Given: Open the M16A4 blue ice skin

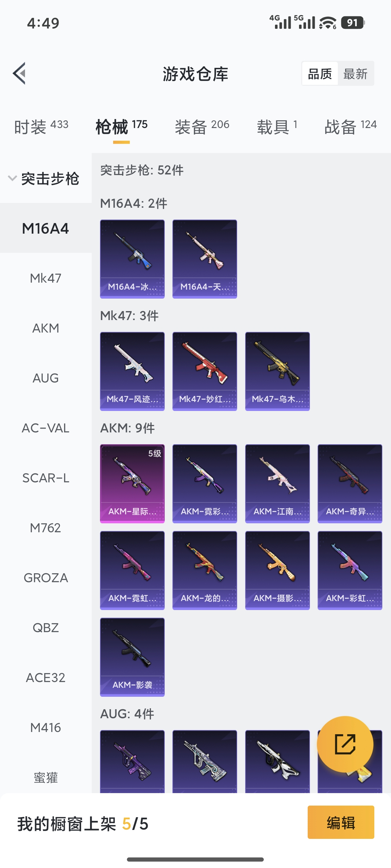Looking at the screenshot, I should (132, 259).
